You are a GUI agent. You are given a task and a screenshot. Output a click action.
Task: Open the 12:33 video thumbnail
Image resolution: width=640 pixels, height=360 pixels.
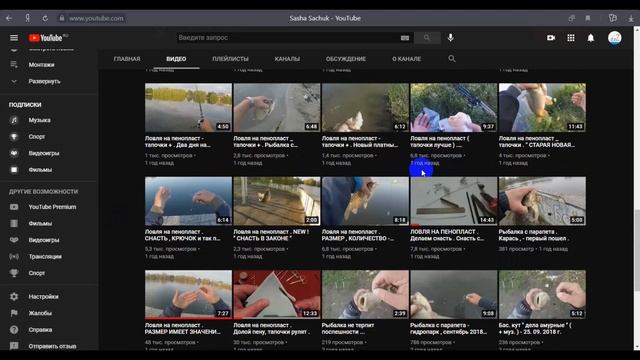click(x=277, y=295)
